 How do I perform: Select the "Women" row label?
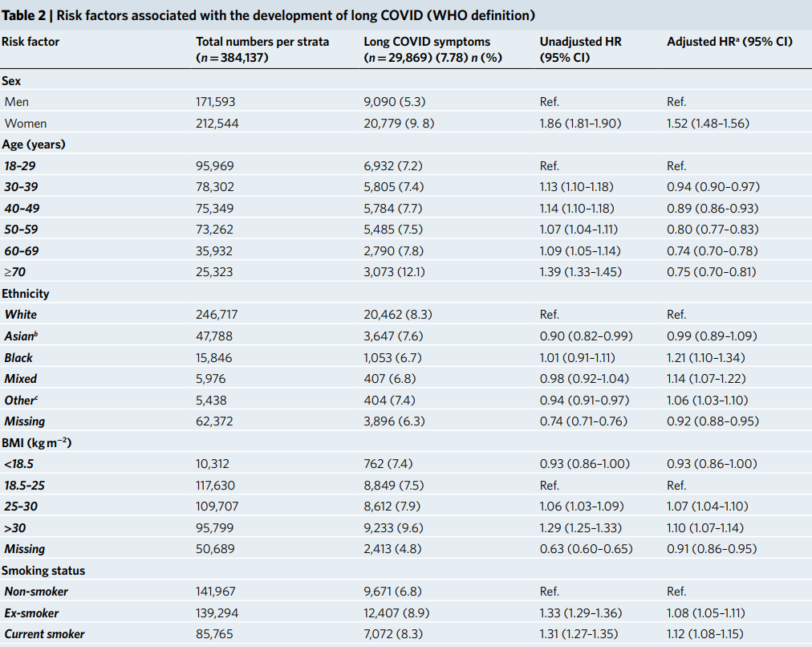click(26, 124)
